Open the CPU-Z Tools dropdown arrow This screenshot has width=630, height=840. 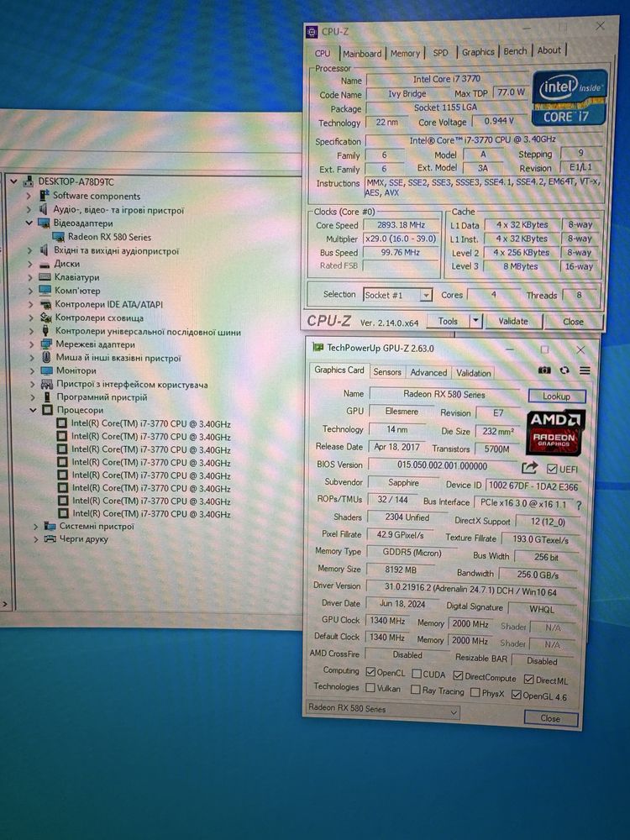[475, 320]
